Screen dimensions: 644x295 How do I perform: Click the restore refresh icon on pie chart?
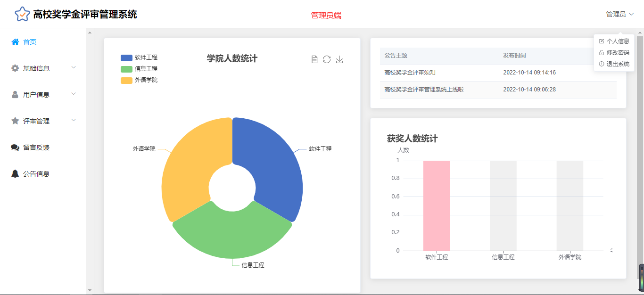coord(327,59)
